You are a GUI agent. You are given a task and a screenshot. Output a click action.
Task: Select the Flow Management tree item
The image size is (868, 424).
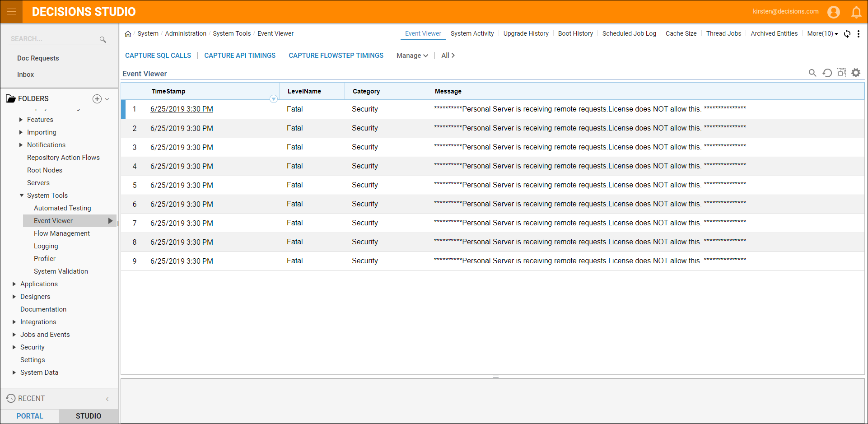[62, 233]
